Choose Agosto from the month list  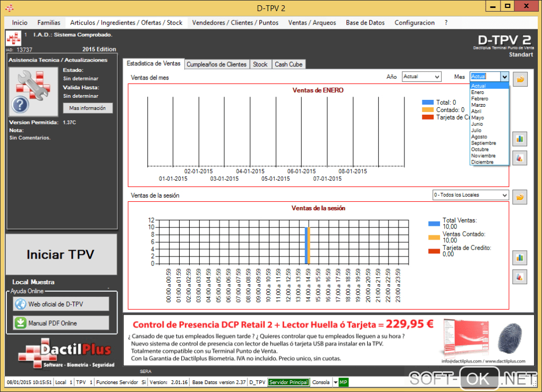[x=489, y=137]
